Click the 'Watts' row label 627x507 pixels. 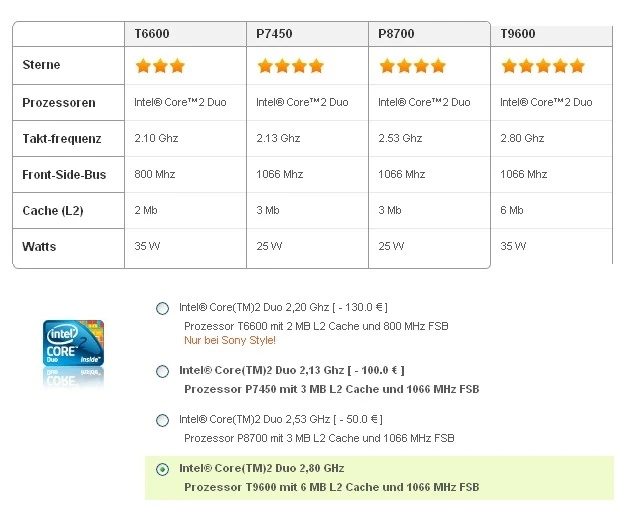pos(39,246)
